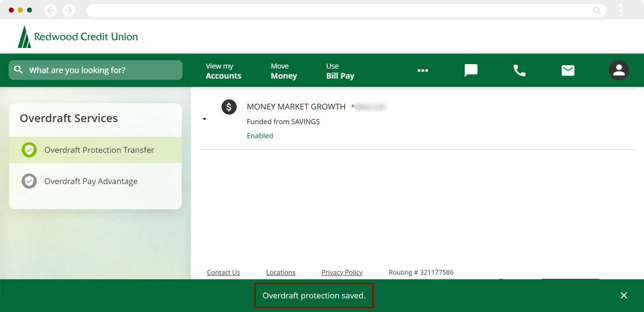644x312 pixels.
Task: Open the Move Money menu
Action: point(284,71)
